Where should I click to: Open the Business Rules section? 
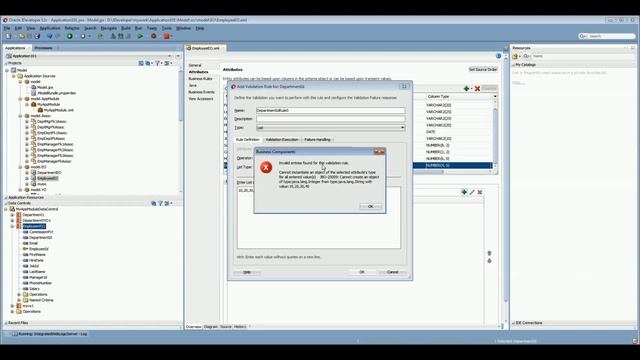pyautogui.click(x=200, y=79)
